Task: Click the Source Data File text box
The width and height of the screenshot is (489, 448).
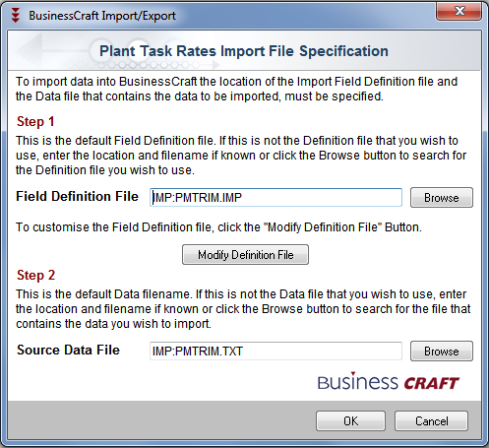Action: pyautogui.click(x=275, y=351)
